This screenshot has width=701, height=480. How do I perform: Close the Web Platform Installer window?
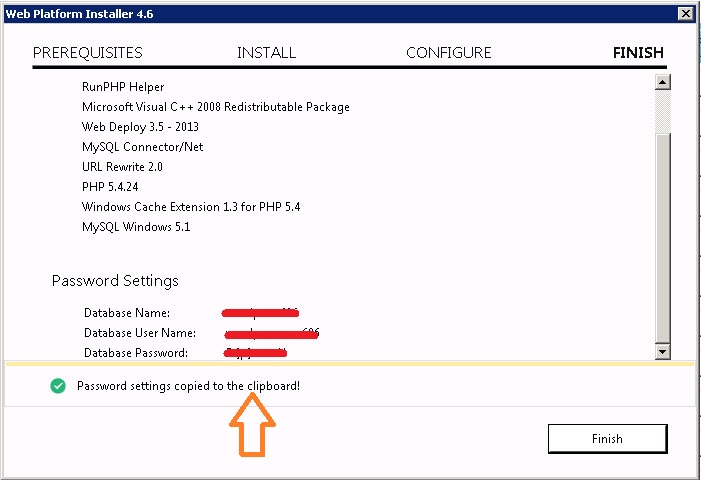685,14
